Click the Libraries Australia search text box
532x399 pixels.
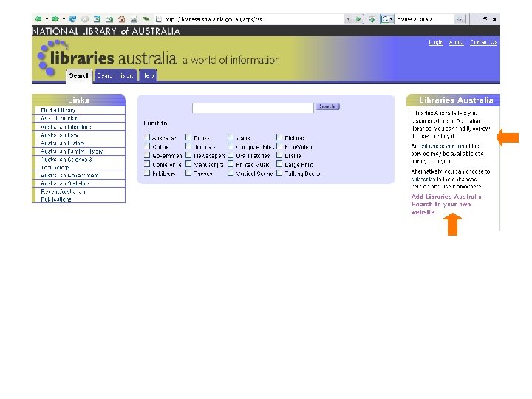pyautogui.click(x=253, y=108)
